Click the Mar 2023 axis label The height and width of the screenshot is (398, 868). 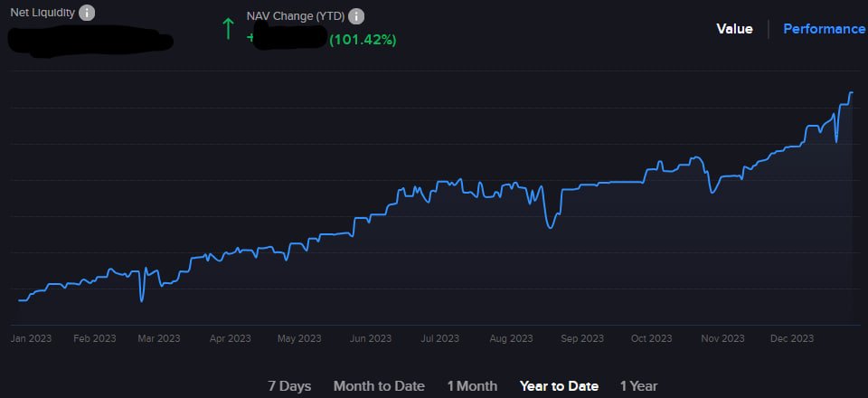pos(159,338)
